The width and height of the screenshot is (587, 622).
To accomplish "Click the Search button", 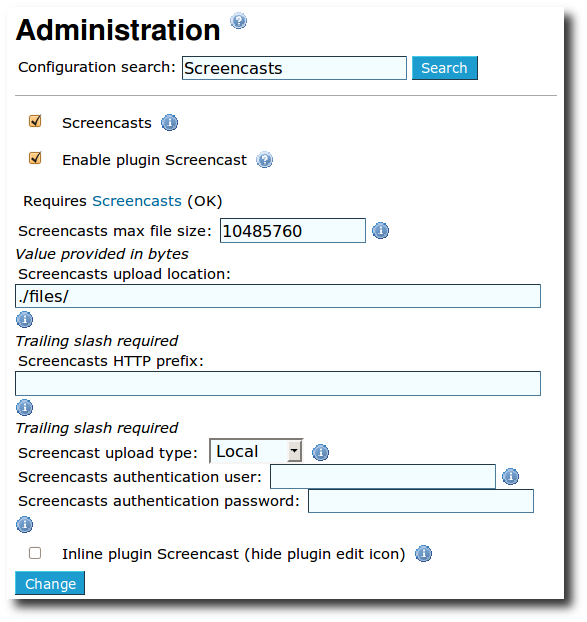I will point(445,68).
